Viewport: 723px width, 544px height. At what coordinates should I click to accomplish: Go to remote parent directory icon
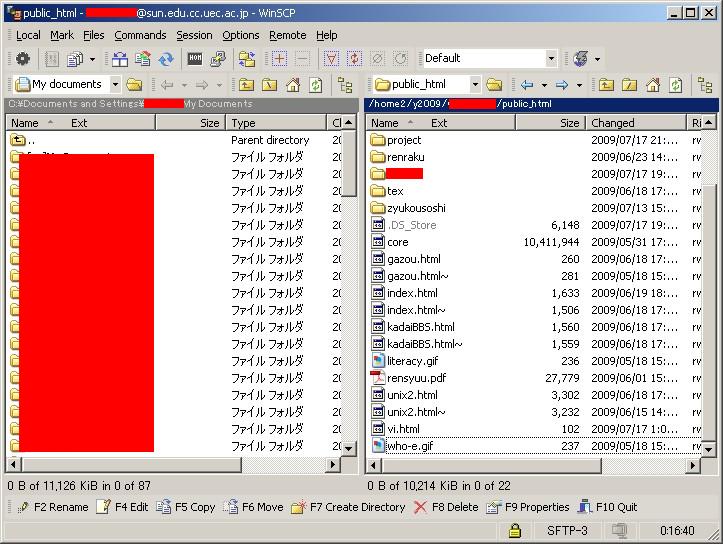coord(606,85)
